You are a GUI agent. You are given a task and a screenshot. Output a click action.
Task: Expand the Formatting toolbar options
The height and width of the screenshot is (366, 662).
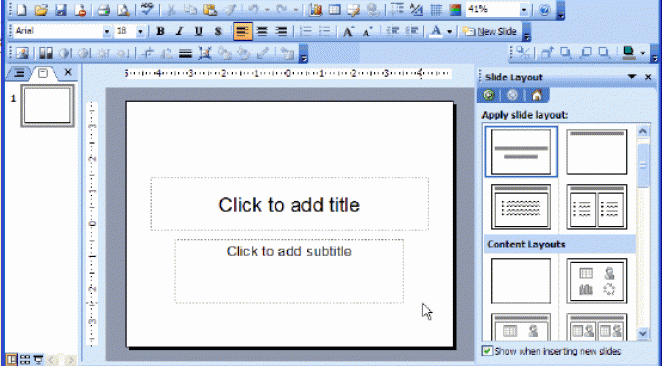click(x=526, y=32)
